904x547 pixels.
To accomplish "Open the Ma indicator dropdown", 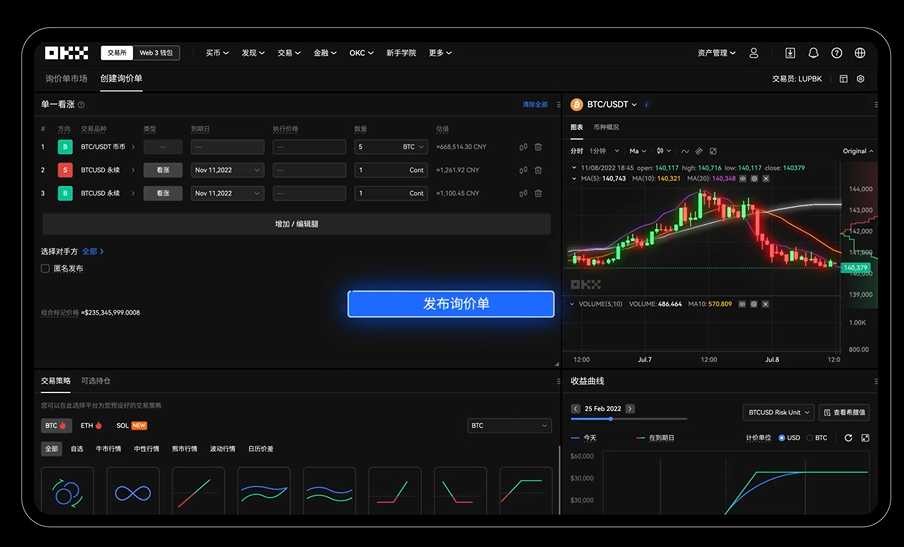I will coord(638,151).
